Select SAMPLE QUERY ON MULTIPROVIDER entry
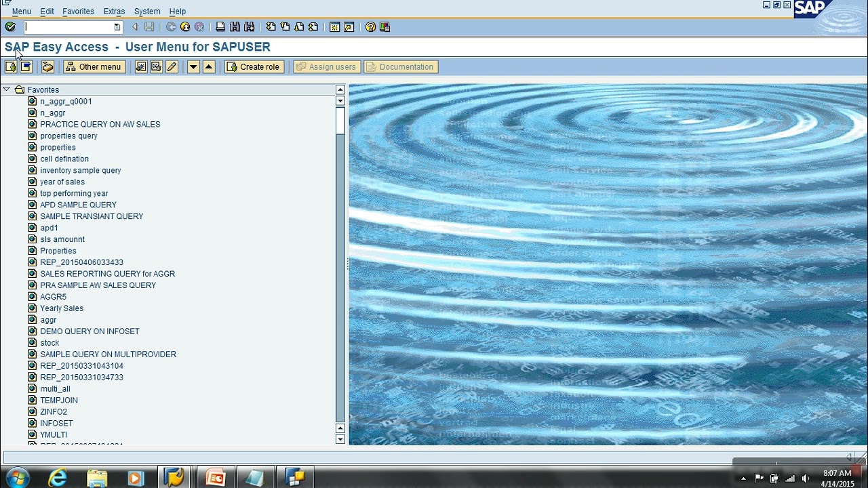The image size is (868, 488). [108, 354]
